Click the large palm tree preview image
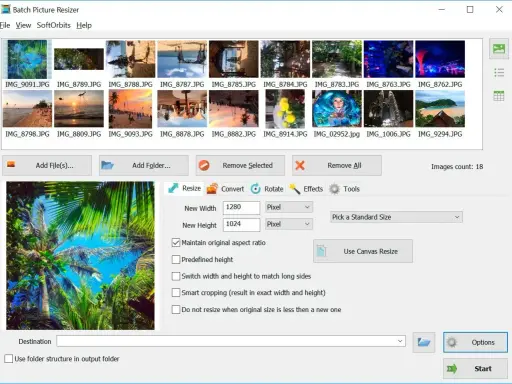 80,255
